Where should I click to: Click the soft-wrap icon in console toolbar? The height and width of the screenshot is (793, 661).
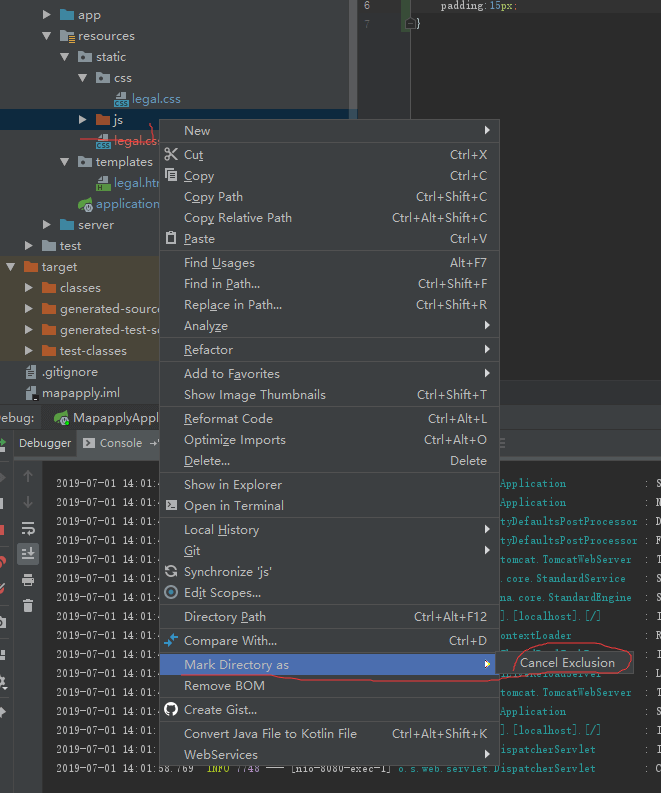click(x=28, y=528)
